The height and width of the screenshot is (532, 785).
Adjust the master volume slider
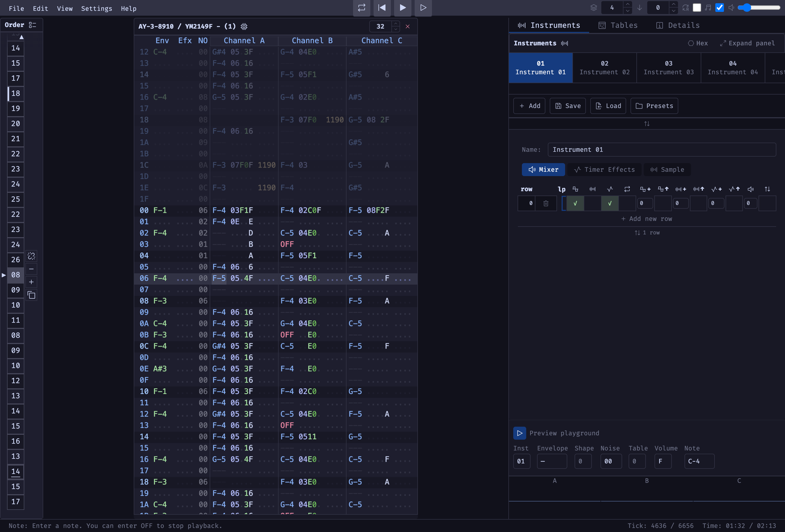point(759,8)
